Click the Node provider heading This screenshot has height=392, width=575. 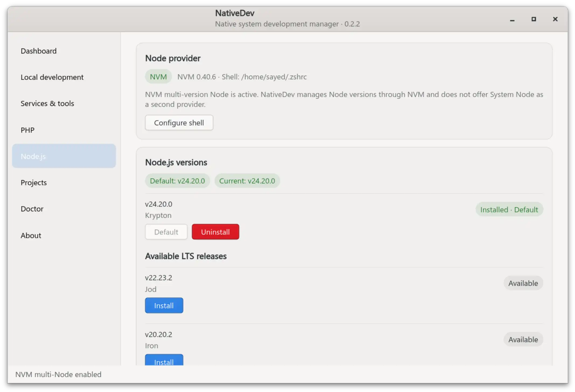click(173, 58)
